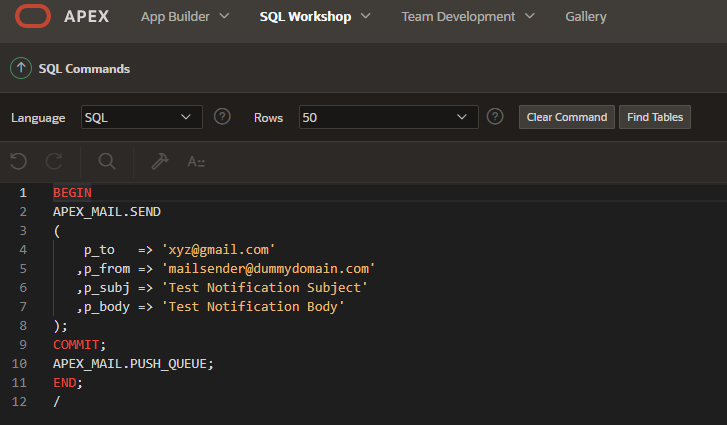Click the slash on line 12
The width and height of the screenshot is (727, 425).
click(x=57, y=402)
